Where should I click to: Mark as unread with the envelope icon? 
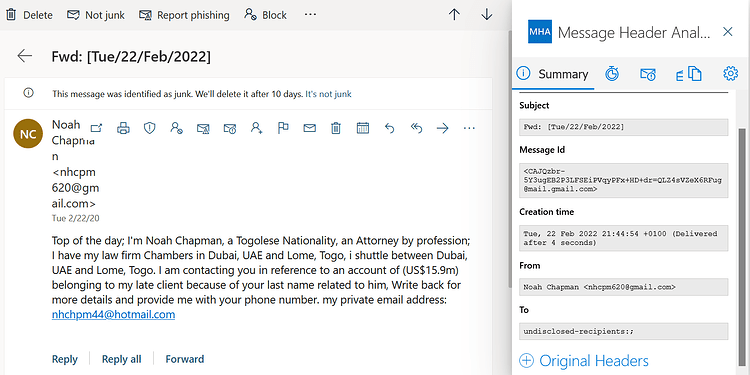pos(310,128)
